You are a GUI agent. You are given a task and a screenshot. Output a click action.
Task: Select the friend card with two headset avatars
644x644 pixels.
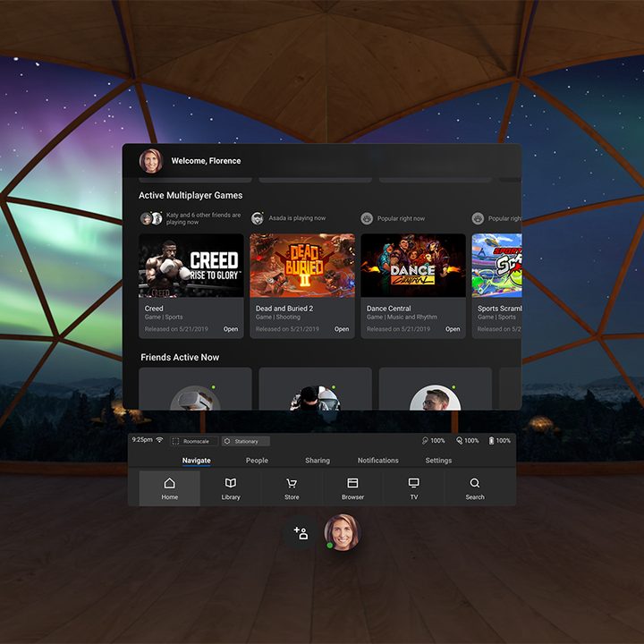(315, 388)
